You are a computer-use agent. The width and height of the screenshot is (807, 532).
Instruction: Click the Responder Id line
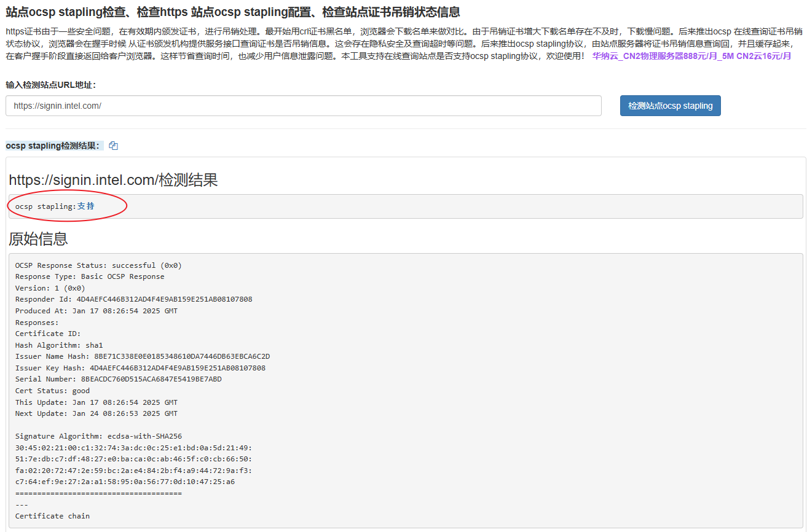[x=133, y=299]
